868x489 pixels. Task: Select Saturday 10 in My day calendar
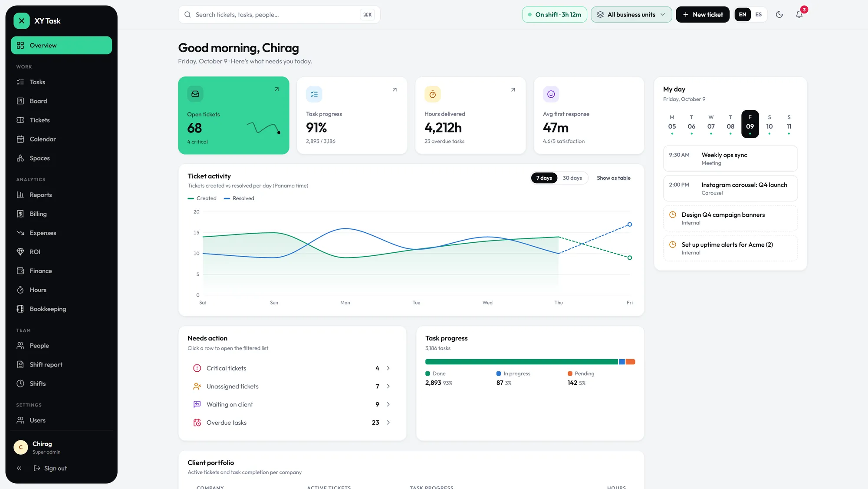click(x=769, y=124)
